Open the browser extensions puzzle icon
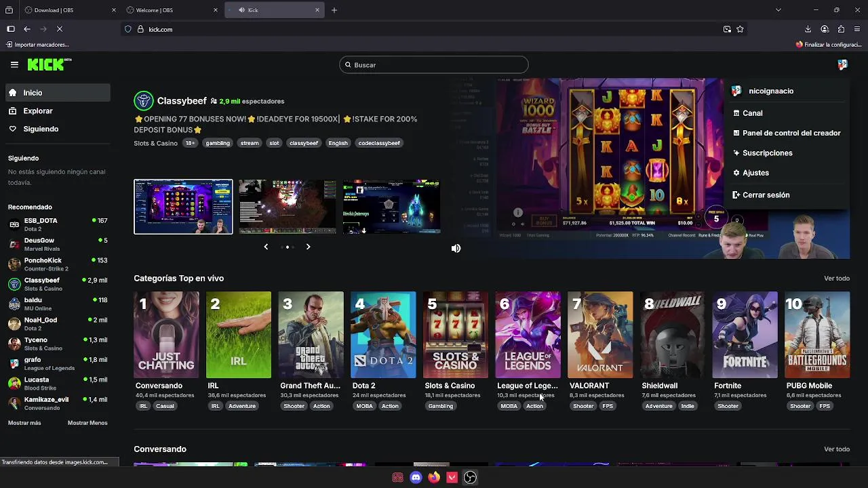This screenshot has height=488, width=868. click(x=841, y=29)
